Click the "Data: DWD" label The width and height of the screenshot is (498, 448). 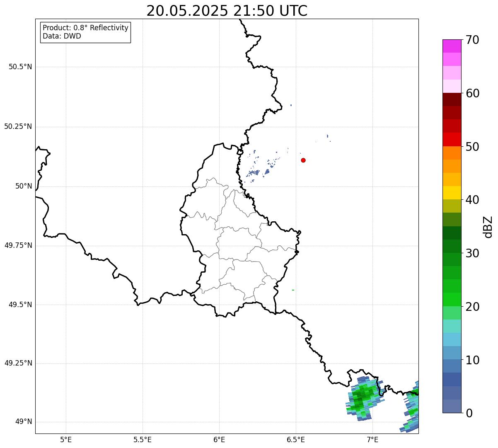(x=62, y=36)
